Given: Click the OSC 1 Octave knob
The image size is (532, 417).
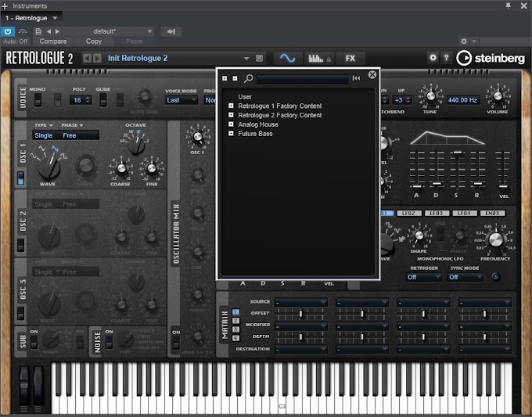Looking at the screenshot, I should coord(136,146).
